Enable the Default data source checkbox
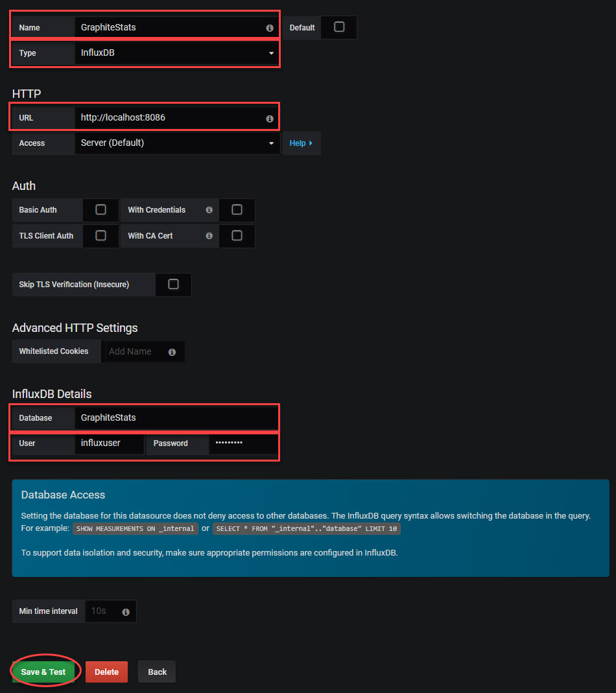Image resolution: width=616 pixels, height=693 pixels. 339,27
